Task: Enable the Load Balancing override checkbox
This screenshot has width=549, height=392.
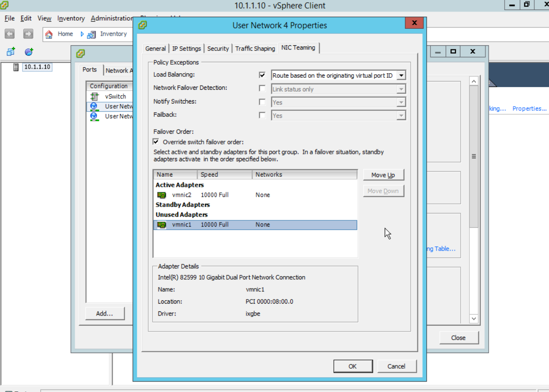Action: [x=262, y=75]
